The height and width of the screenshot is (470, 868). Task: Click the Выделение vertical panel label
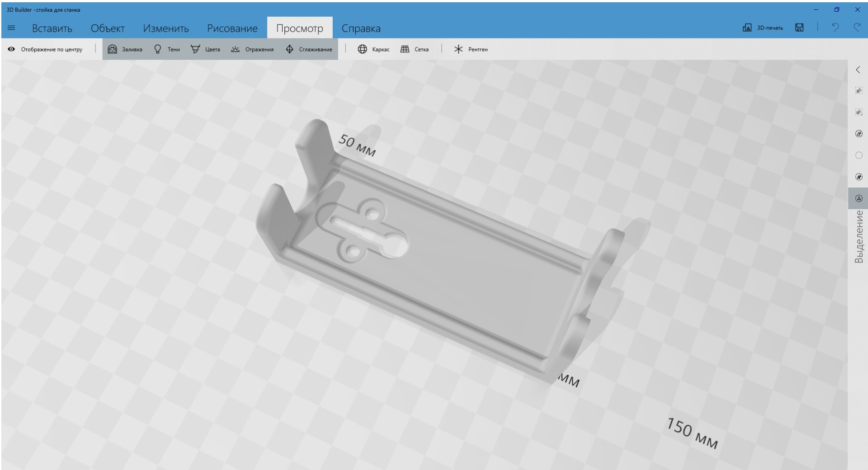pyautogui.click(x=859, y=237)
